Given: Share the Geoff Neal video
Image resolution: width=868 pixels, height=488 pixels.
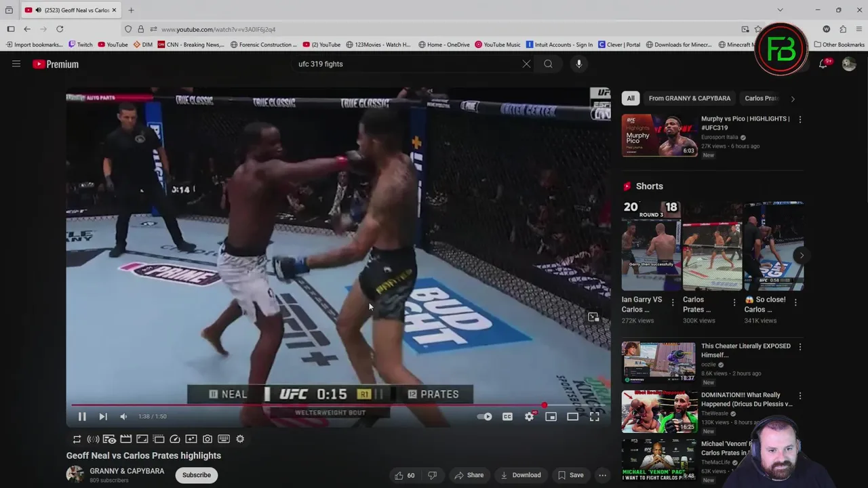Looking at the screenshot, I should pyautogui.click(x=469, y=475).
